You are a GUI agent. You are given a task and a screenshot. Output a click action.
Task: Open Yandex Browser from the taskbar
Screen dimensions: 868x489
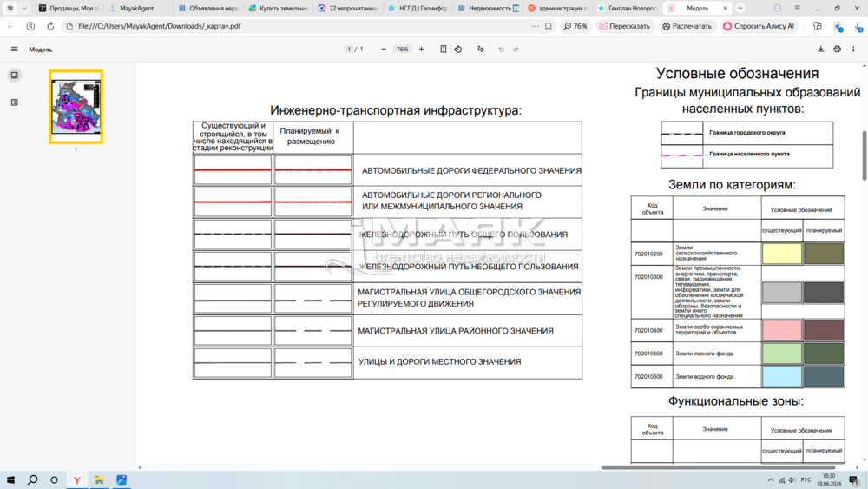coord(77,479)
